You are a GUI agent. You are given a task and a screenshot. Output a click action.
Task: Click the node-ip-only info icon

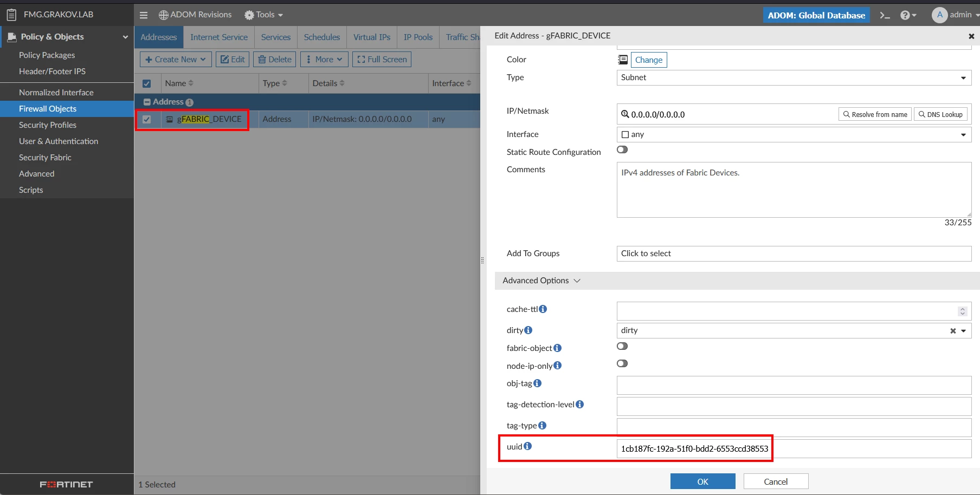[x=558, y=366]
